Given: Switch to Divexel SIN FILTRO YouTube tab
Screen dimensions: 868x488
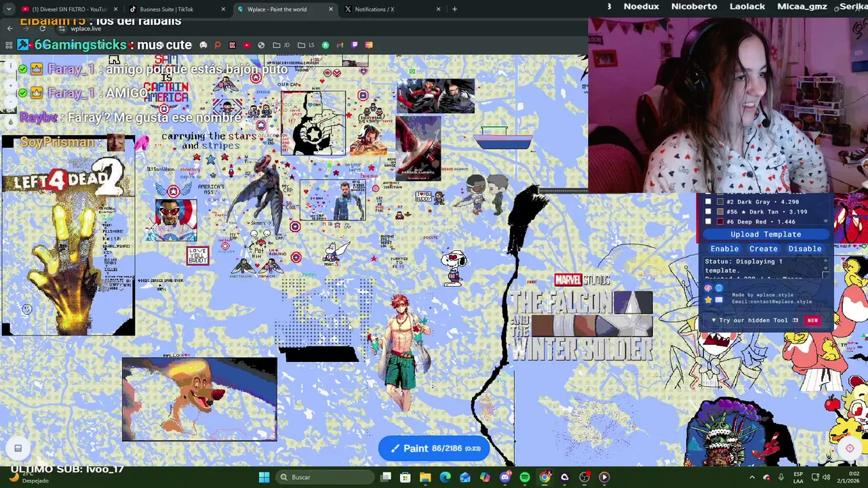Looking at the screenshot, I should [x=70, y=9].
